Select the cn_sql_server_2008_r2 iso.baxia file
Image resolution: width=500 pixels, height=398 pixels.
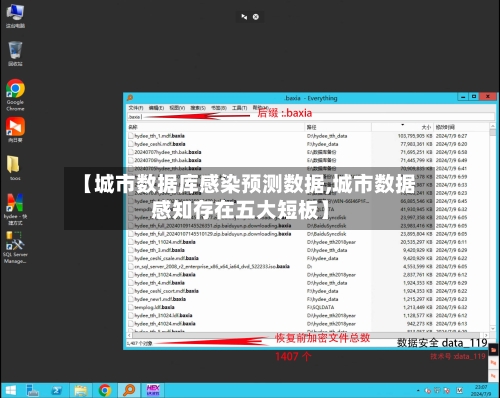pyautogui.click(x=212, y=266)
